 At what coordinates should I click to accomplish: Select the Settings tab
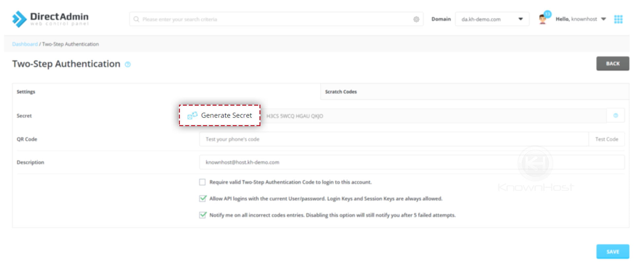26,92
